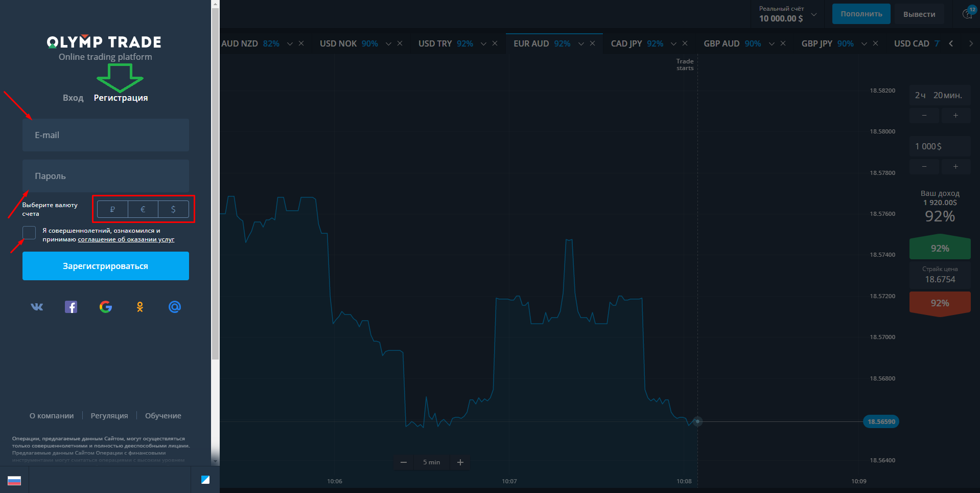Increase trade amount with plus
980x493 pixels.
(955, 167)
